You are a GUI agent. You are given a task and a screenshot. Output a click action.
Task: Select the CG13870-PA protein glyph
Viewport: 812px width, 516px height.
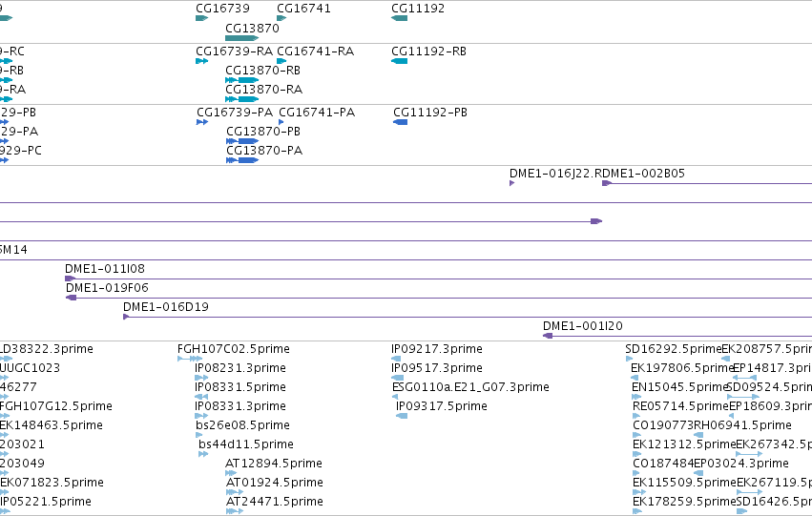242,160
